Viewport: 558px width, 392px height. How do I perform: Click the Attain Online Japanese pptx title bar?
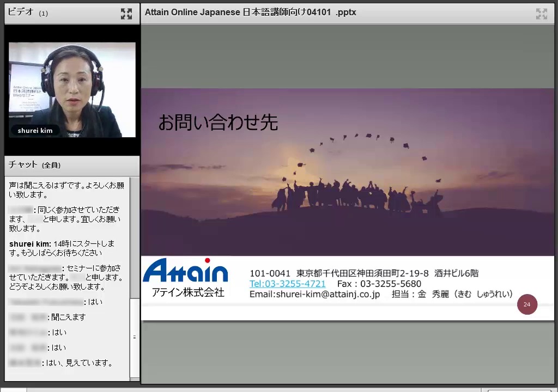pos(327,13)
